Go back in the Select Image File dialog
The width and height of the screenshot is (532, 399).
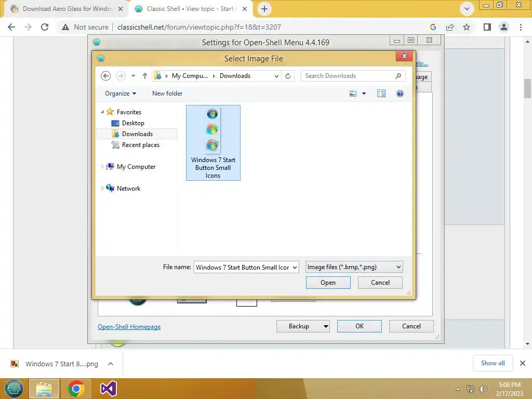[106, 76]
